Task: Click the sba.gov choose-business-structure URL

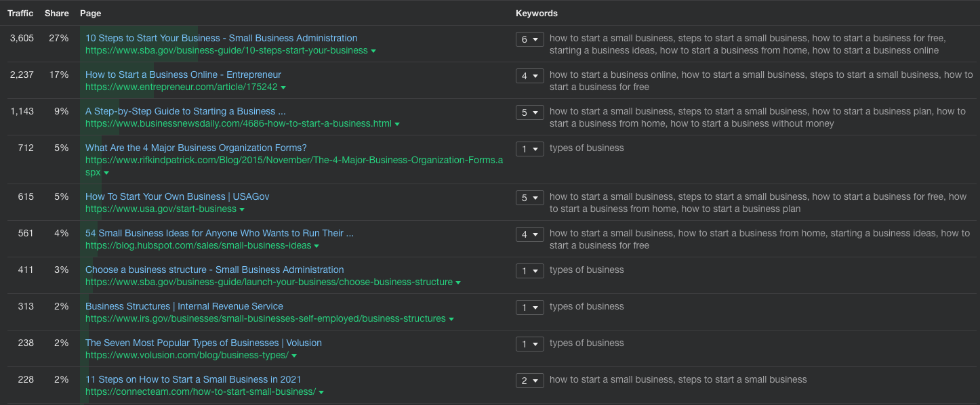Action: click(x=269, y=282)
